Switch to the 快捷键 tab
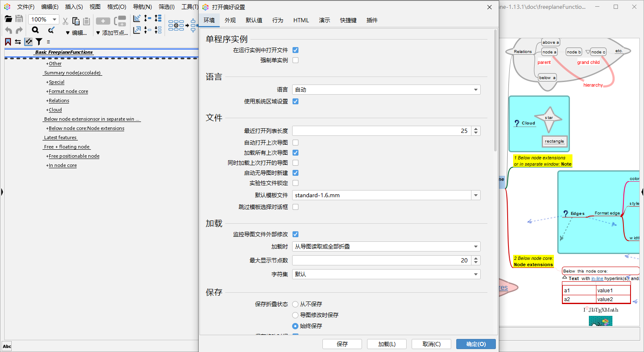The image size is (644, 352). 348,20
